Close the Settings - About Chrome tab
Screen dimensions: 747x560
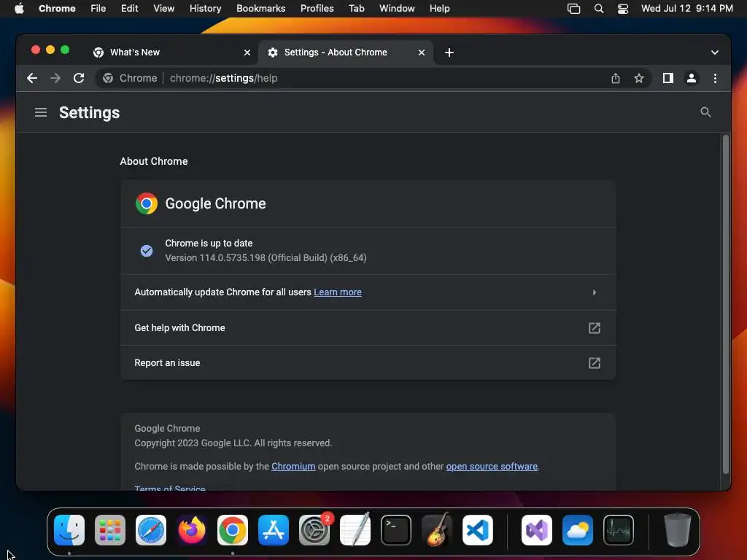coord(421,52)
